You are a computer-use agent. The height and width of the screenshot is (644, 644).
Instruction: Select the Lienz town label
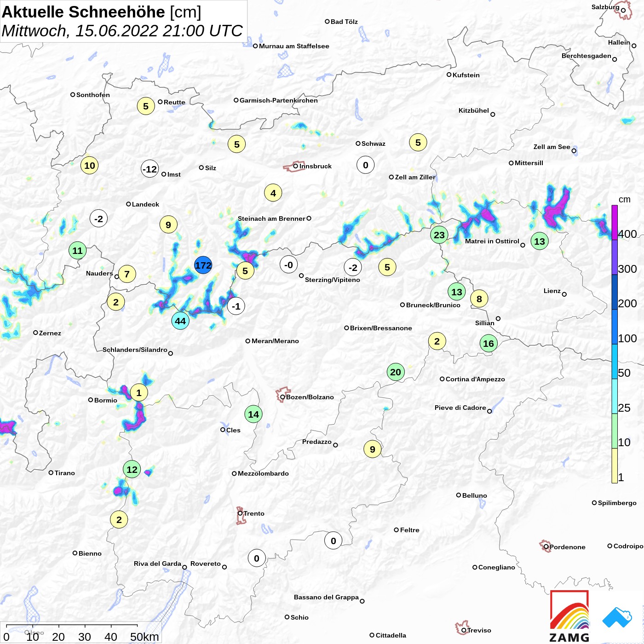[552, 291]
